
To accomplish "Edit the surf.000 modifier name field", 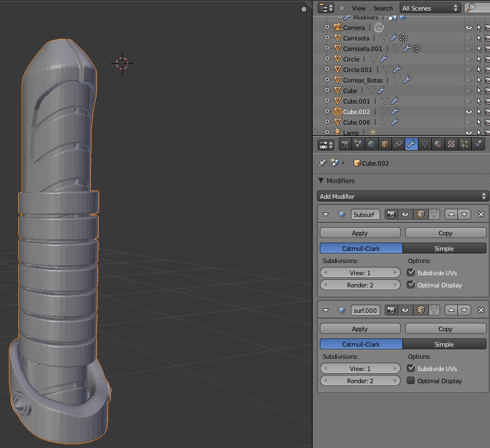I will (365, 310).
